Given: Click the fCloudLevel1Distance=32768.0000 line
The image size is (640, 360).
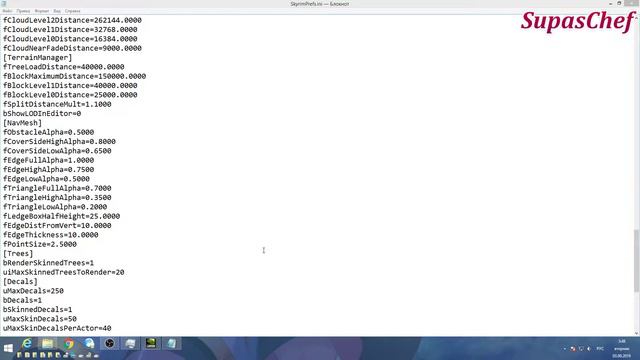Looking at the screenshot, I should click(70, 29).
